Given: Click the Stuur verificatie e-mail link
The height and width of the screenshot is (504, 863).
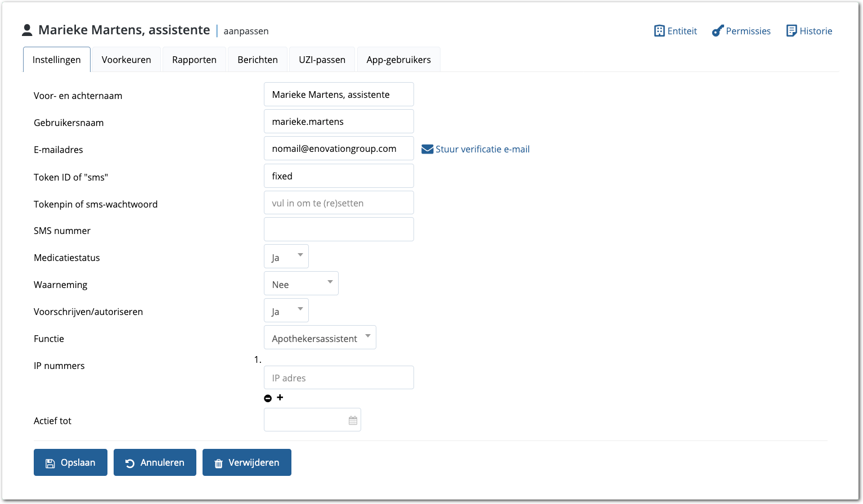Looking at the screenshot, I should [482, 149].
